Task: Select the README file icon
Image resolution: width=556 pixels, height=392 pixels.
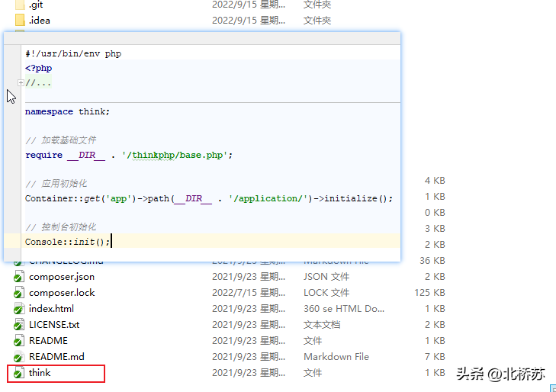Action: point(19,341)
